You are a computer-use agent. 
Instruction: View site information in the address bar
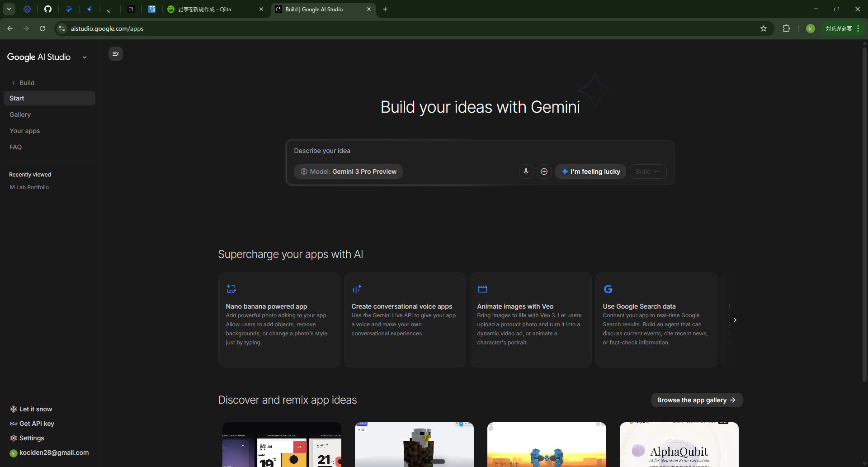tap(62, 29)
